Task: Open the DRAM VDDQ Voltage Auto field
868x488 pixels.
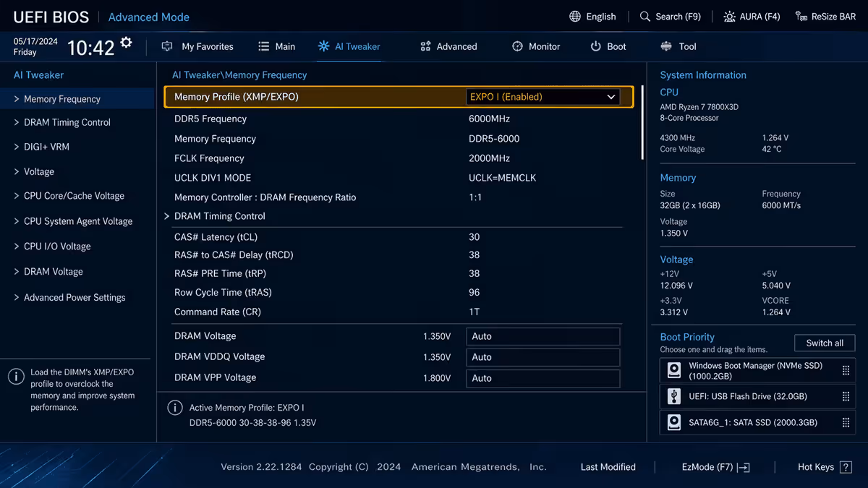Action: click(x=542, y=357)
